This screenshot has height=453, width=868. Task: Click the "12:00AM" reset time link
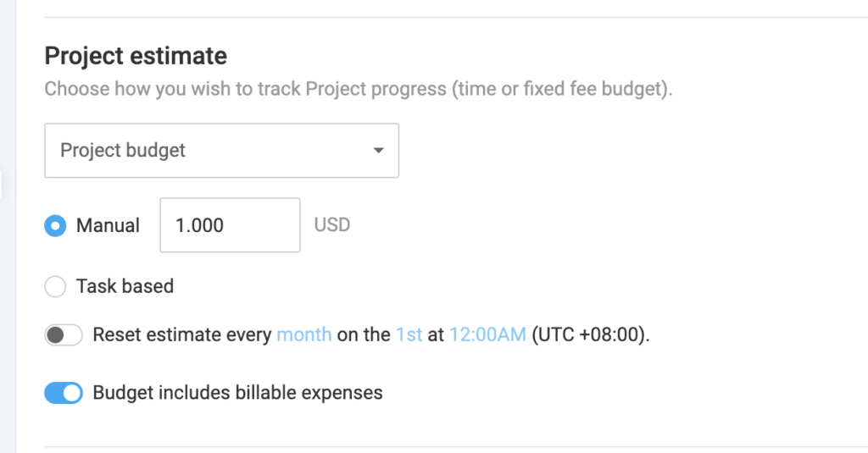click(487, 334)
